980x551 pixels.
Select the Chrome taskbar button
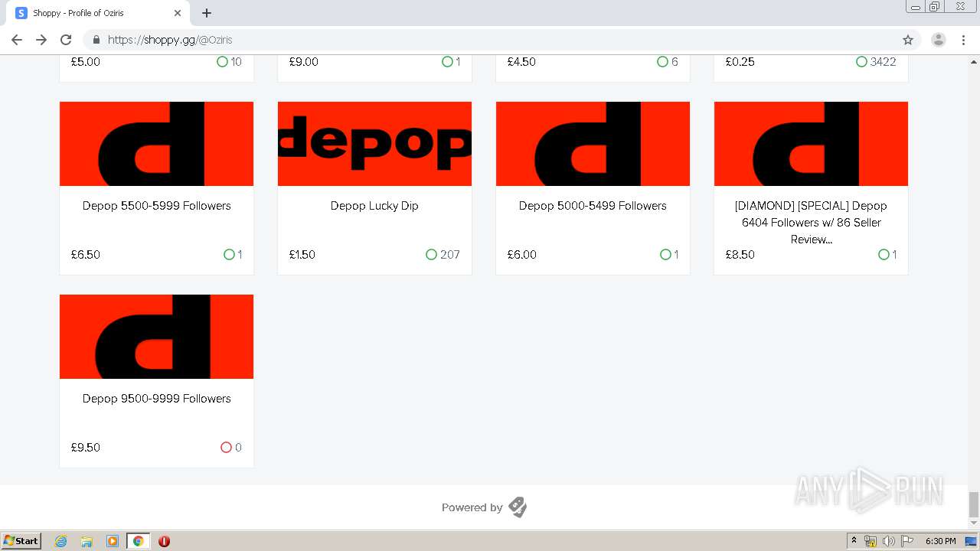[139, 541]
